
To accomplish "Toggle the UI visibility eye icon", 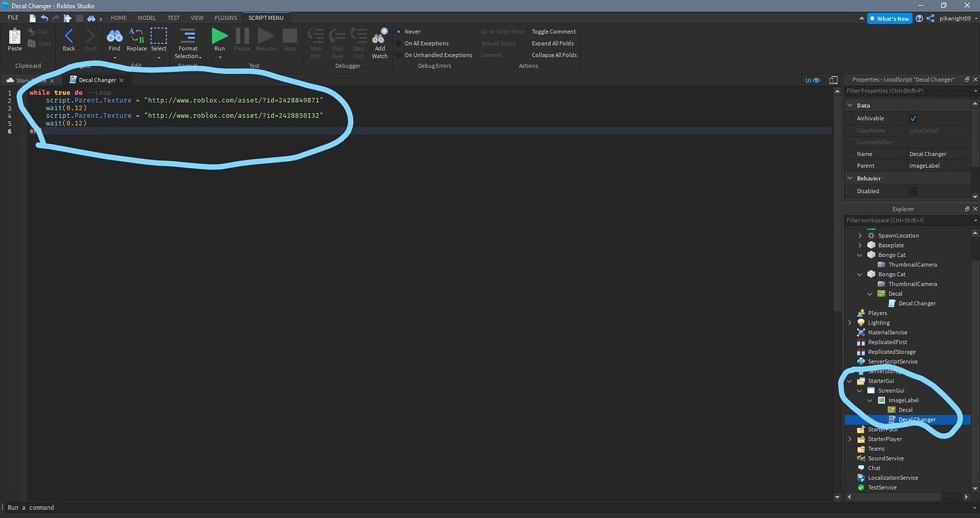I will tap(815, 79).
